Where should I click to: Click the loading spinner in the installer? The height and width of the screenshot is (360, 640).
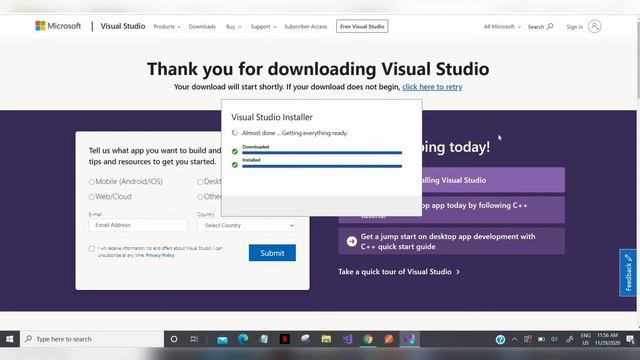point(235,133)
